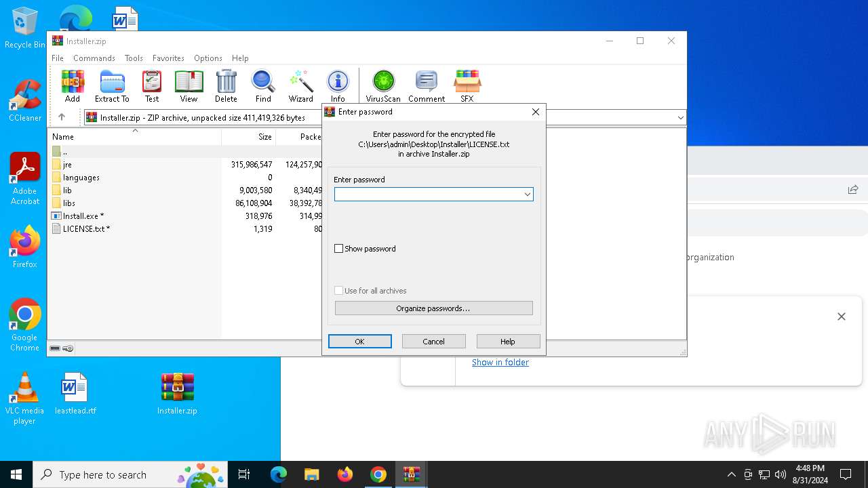Open Adobe Acrobat desktop shortcut
The width and height of the screenshot is (868, 488).
point(25,179)
